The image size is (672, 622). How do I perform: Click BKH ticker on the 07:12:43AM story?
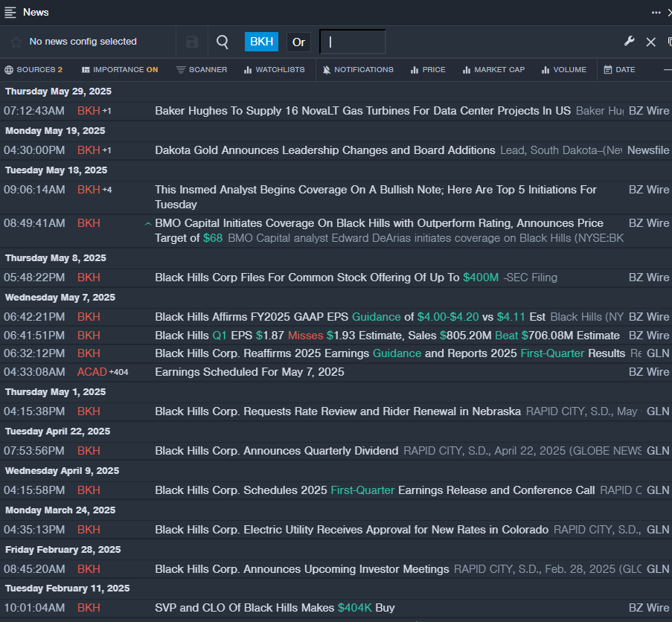pos(89,111)
